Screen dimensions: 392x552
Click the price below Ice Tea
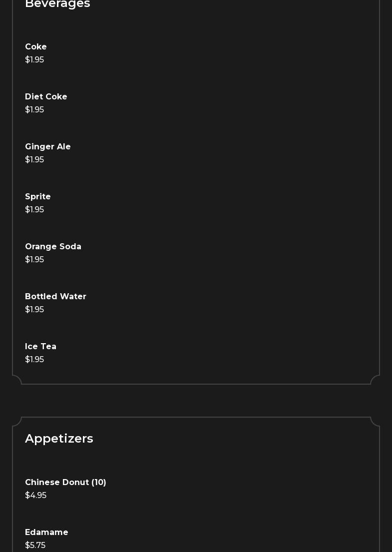click(x=34, y=360)
